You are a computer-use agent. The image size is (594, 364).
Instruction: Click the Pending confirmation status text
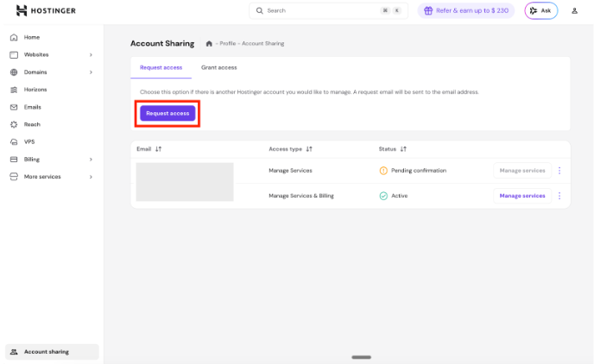pos(419,171)
